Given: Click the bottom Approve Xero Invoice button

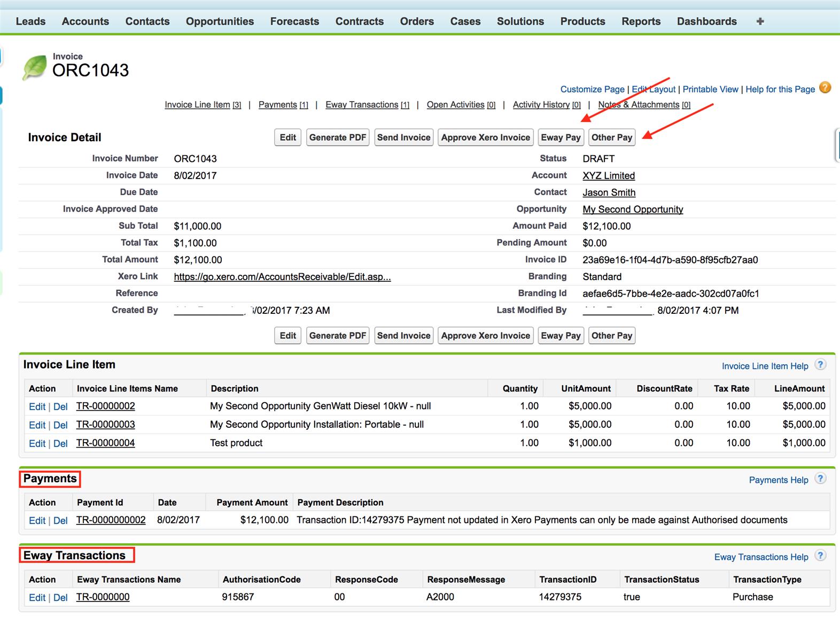Looking at the screenshot, I should click(486, 336).
